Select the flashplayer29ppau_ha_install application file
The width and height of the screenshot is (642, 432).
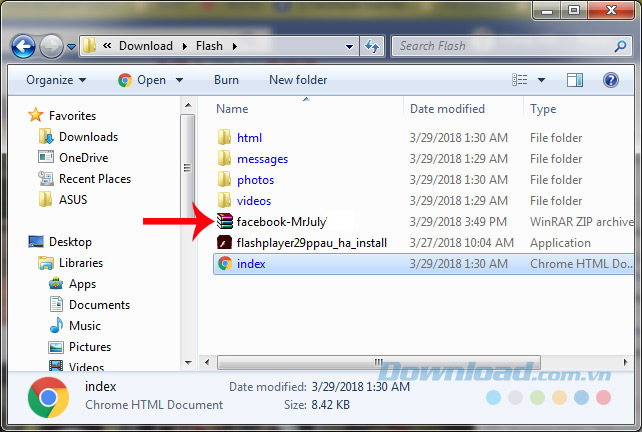pyautogui.click(x=311, y=243)
